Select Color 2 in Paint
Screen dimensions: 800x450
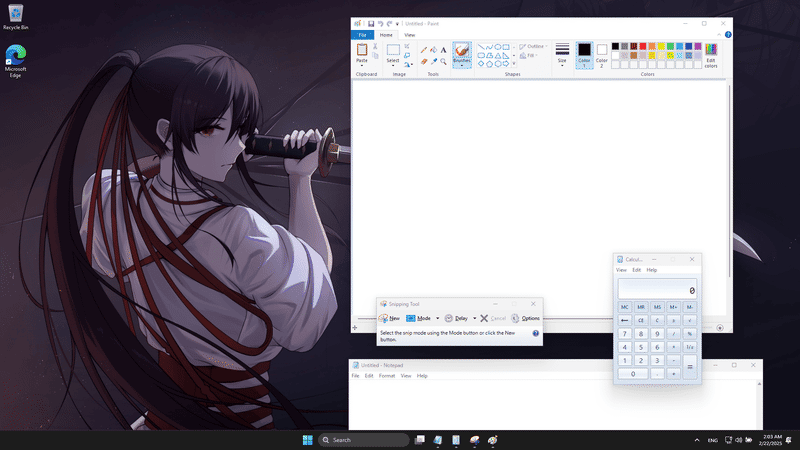pos(602,53)
